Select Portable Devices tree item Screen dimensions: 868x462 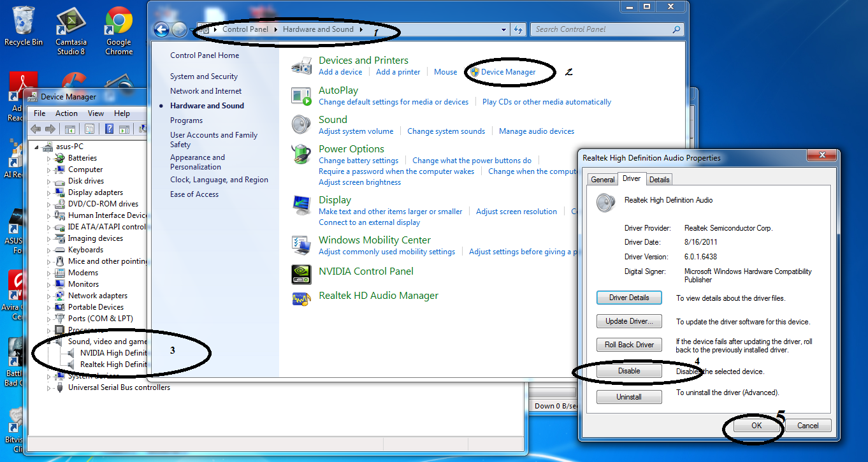[x=96, y=307]
